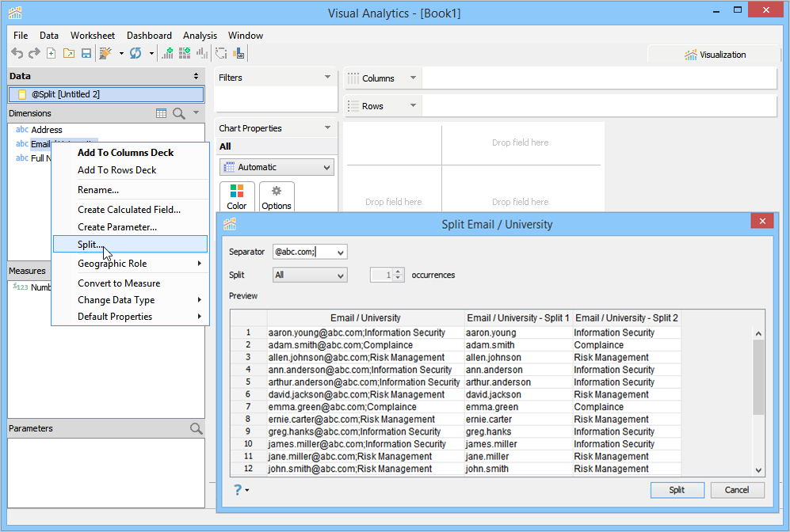790x532 pixels.
Task: Select the @Split [Untitled 2] data source
Action: pos(106,94)
